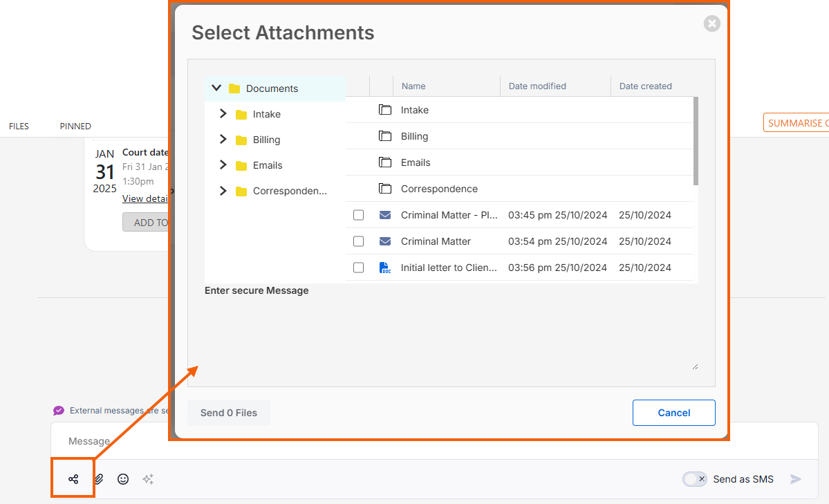Switch to the PINNED tab
Image resolution: width=829 pixels, height=504 pixels.
[x=75, y=127]
